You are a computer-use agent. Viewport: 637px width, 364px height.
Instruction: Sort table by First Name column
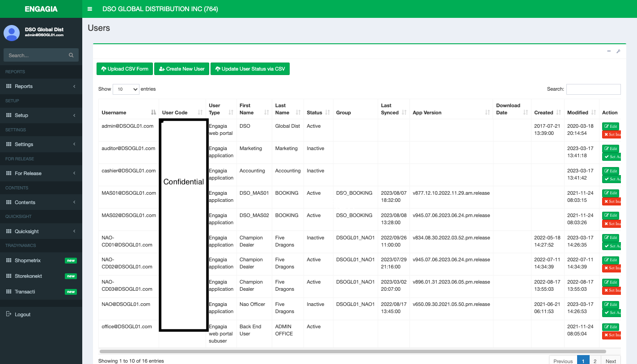click(254, 109)
